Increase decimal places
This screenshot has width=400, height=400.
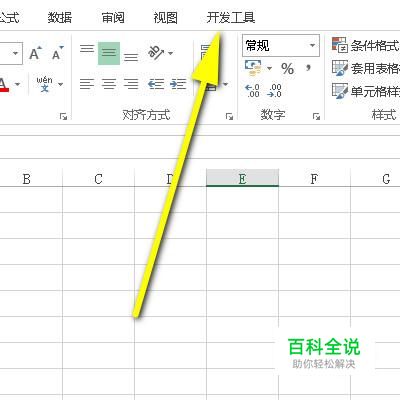coord(252,91)
